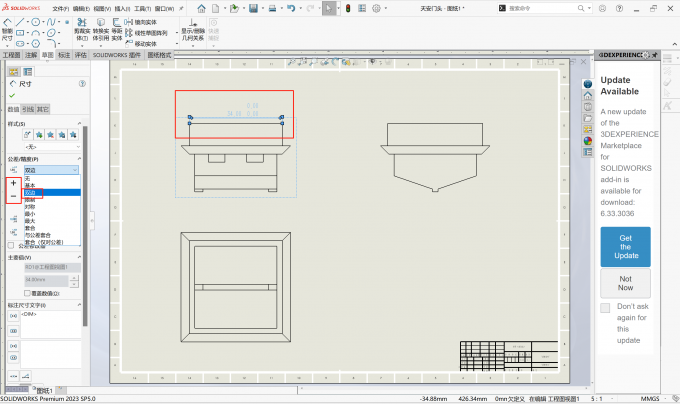Click the File Properties icon beside Options
This screenshot has height=404, width=680.
(362, 8)
